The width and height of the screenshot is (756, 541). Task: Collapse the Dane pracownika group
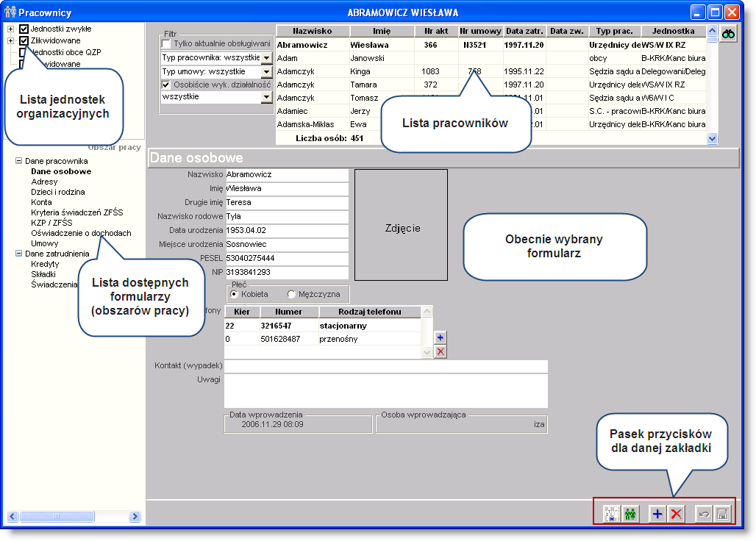tap(18, 161)
